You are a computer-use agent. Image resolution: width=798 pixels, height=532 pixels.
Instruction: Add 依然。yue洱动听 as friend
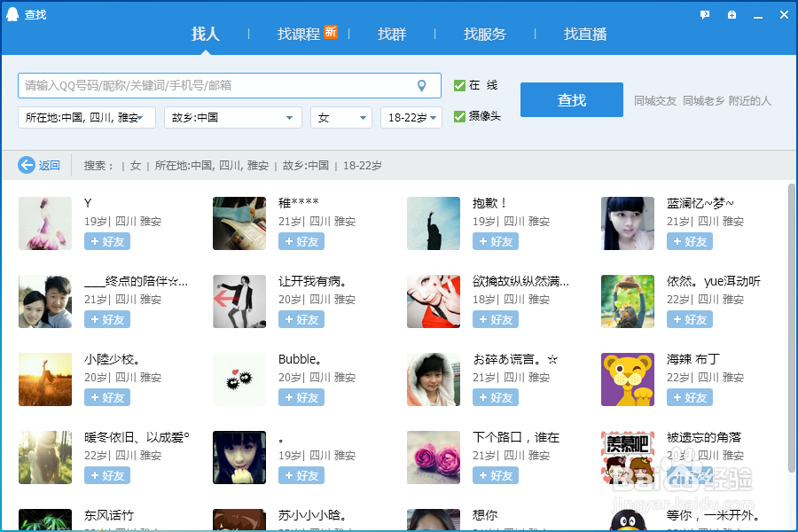690,319
